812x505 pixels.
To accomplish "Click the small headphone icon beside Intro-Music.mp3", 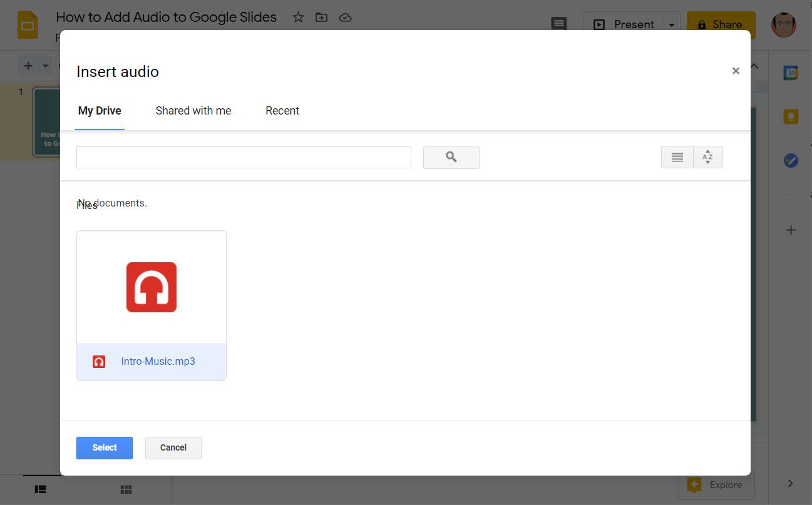I will (99, 362).
